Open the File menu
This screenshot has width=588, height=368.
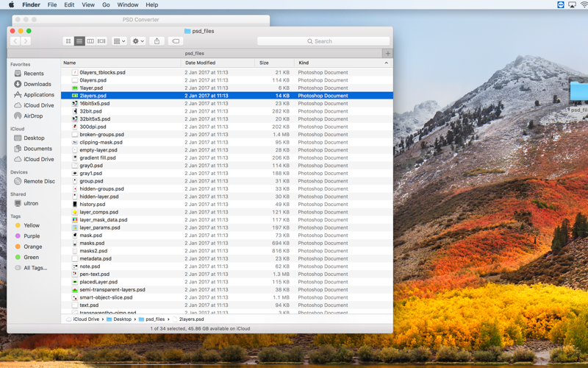pyautogui.click(x=52, y=5)
